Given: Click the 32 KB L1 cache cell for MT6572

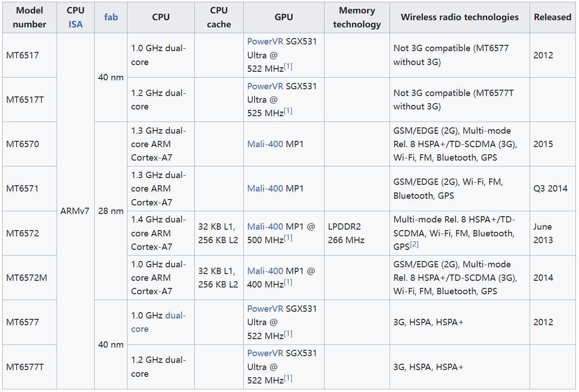Looking at the screenshot, I should click(219, 233).
